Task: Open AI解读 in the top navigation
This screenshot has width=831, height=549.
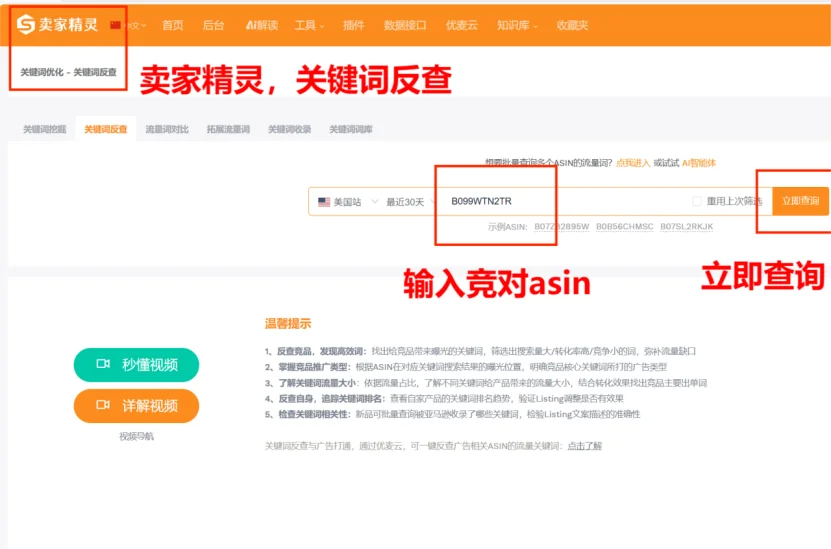Action: pyautogui.click(x=262, y=25)
